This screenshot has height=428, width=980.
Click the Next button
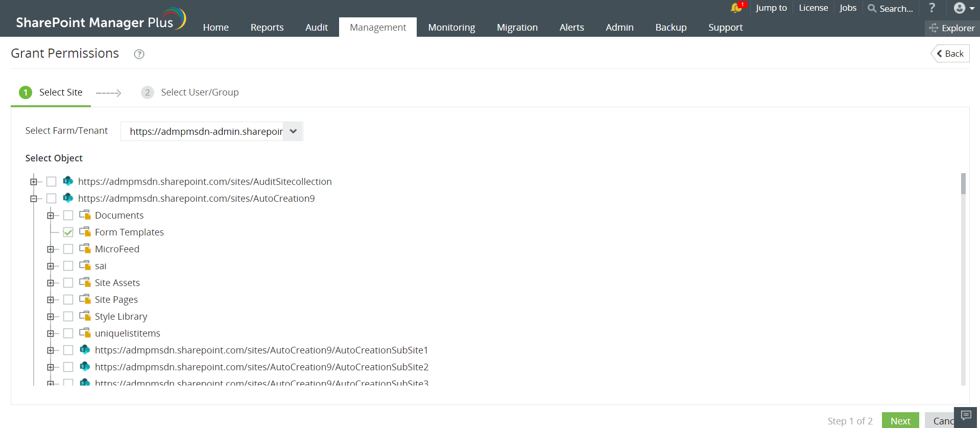[900, 420]
